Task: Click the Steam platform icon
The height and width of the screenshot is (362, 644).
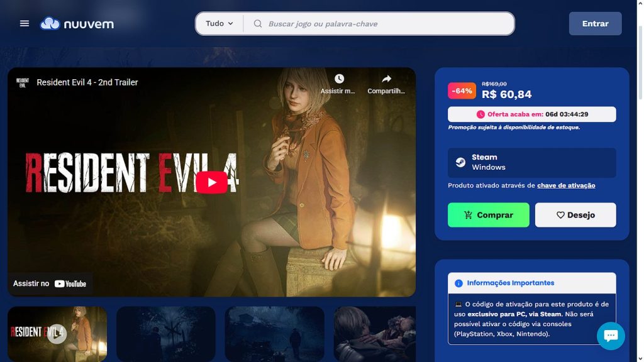Action: pos(461,162)
